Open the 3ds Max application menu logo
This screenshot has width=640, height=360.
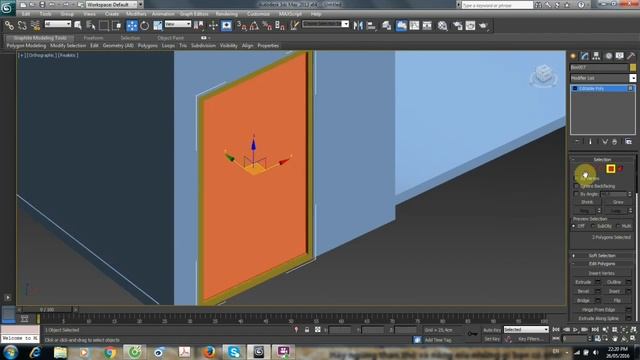pyautogui.click(x=8, y=7)
